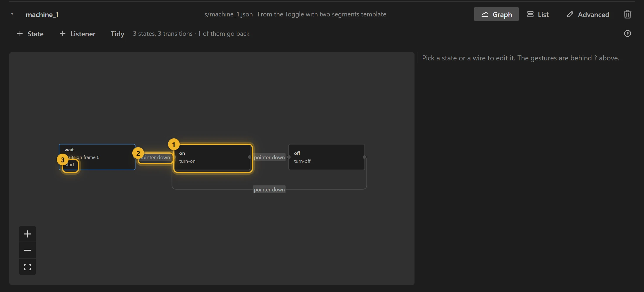The image size is (644, 292).
Task: Pick the pointer down wire returning from off
Action: 269,190
